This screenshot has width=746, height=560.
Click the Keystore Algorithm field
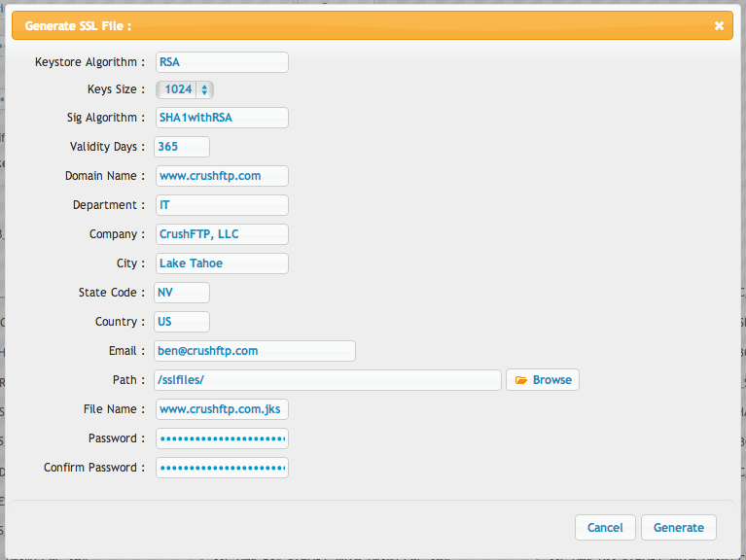(222, 62)
